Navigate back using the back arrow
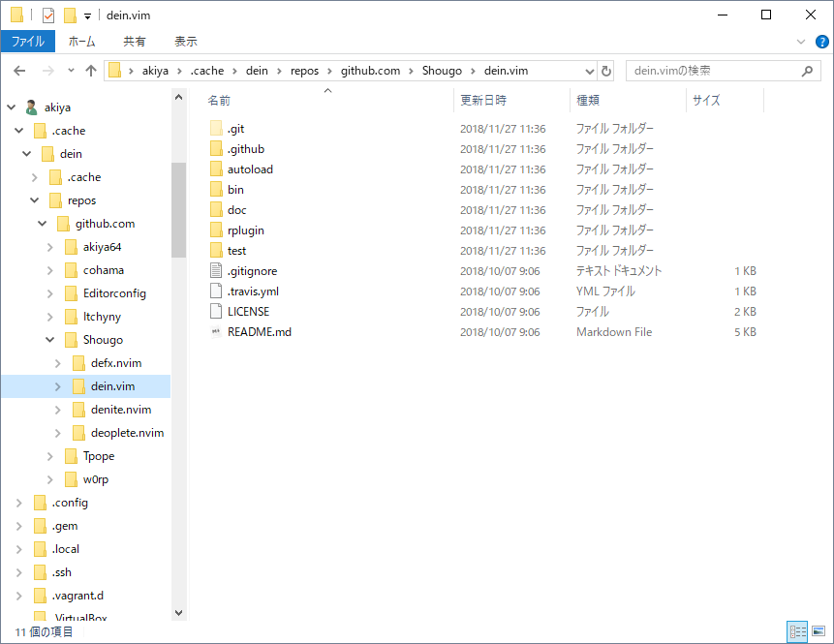Viewport: 834px width, 644px height. pos(20,70)
